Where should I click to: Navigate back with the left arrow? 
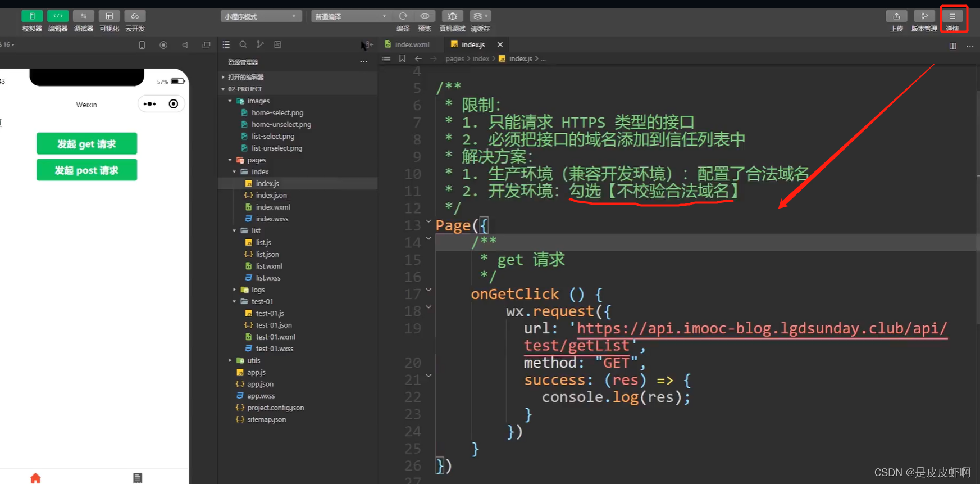pos(418,58)
